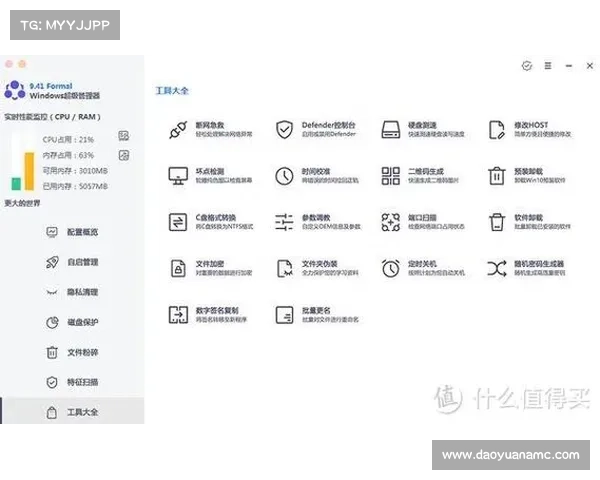Click the 已用内存：5057MB value

[x=75, y=186]
